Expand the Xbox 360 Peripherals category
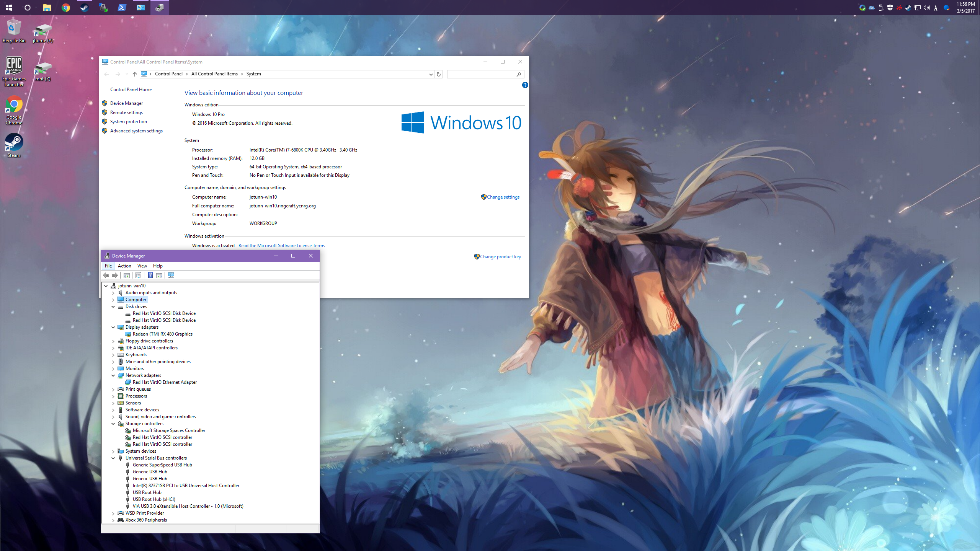The image size is (980, 551). pyautogui.click(x=113, y=520)
